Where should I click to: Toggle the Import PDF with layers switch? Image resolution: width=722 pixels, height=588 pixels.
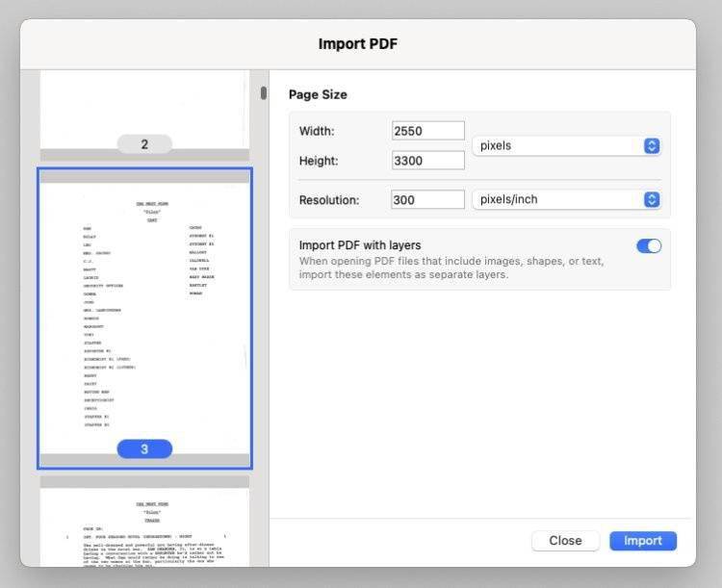[648, 246]
